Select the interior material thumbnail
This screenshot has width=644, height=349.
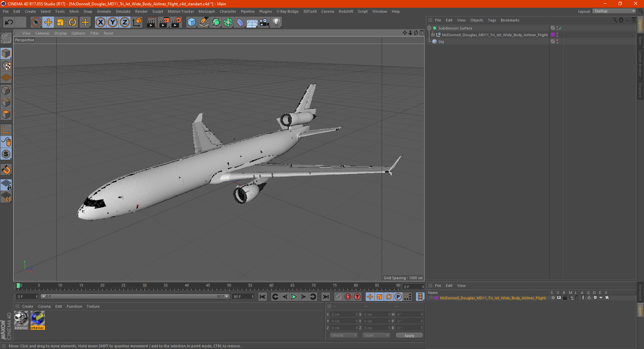click(38, 320)
